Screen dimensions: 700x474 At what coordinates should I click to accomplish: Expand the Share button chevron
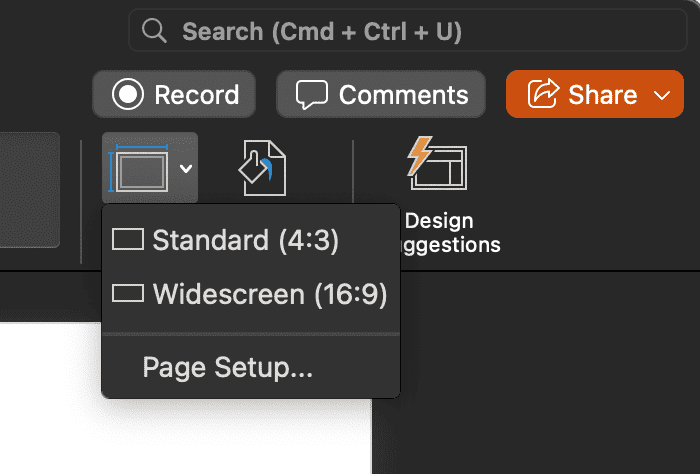point(661,95)
